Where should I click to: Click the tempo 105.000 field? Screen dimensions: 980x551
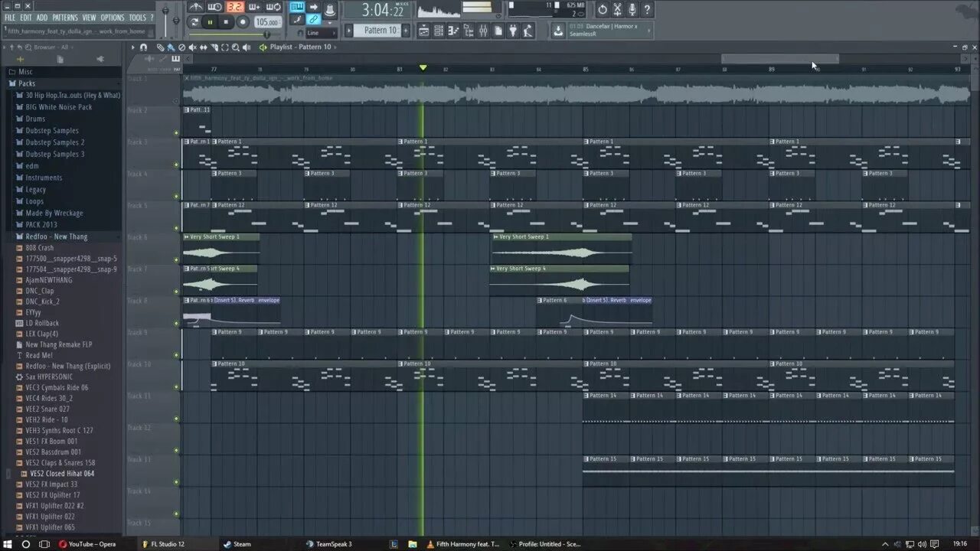pyautogui.click(x=269, y=22)
